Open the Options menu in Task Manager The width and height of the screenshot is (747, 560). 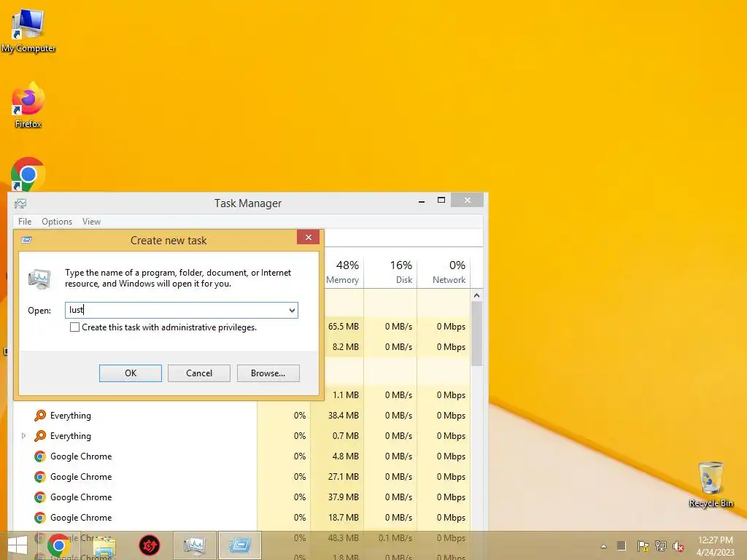point(57,222)
